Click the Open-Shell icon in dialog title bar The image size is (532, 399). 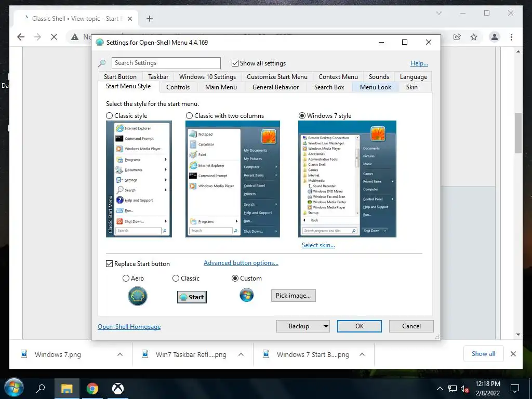100,43
